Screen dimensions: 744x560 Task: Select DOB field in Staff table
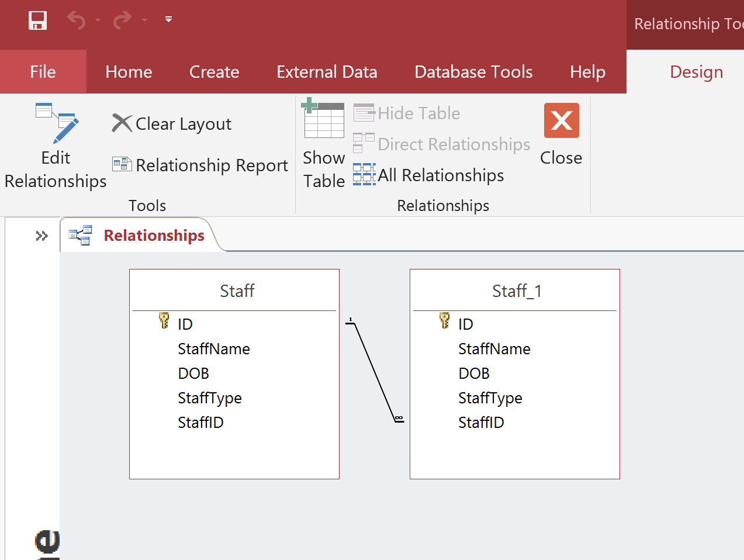(x=193, y=374)
